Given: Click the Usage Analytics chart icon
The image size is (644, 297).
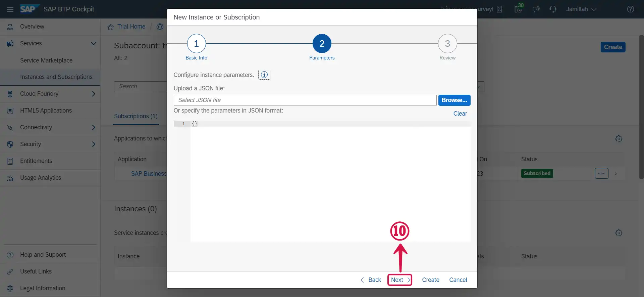Looking at the screenshot, I should (10, 178).
